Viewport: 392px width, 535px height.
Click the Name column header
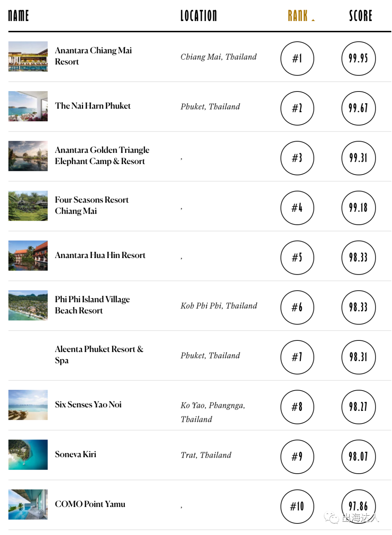(19, 16)
